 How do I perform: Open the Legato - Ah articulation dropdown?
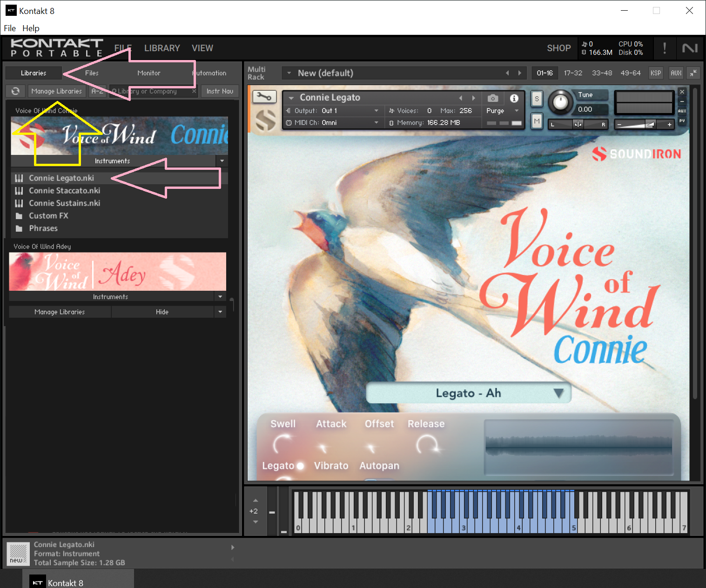pyautogui.click(x=468, y=393)
